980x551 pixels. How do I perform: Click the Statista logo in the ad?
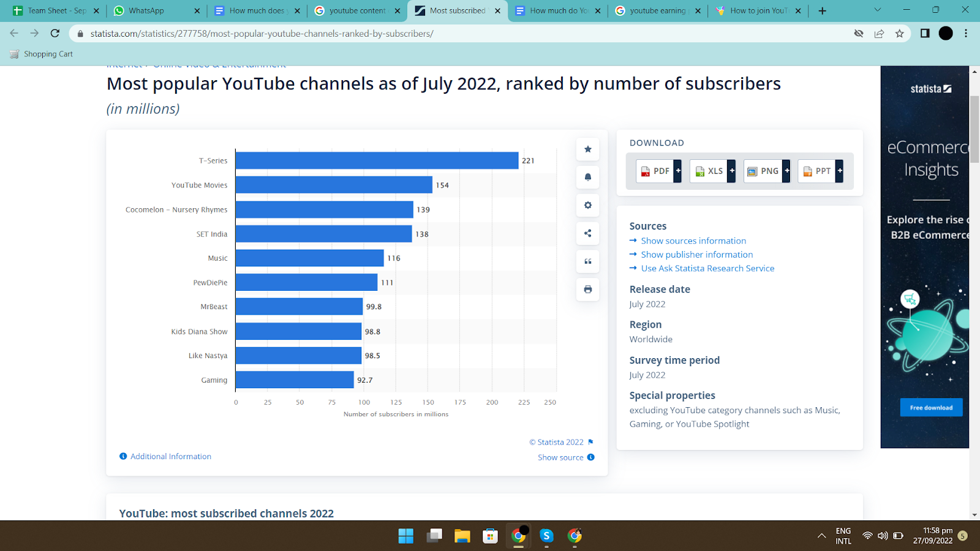[x=931, y=89]
